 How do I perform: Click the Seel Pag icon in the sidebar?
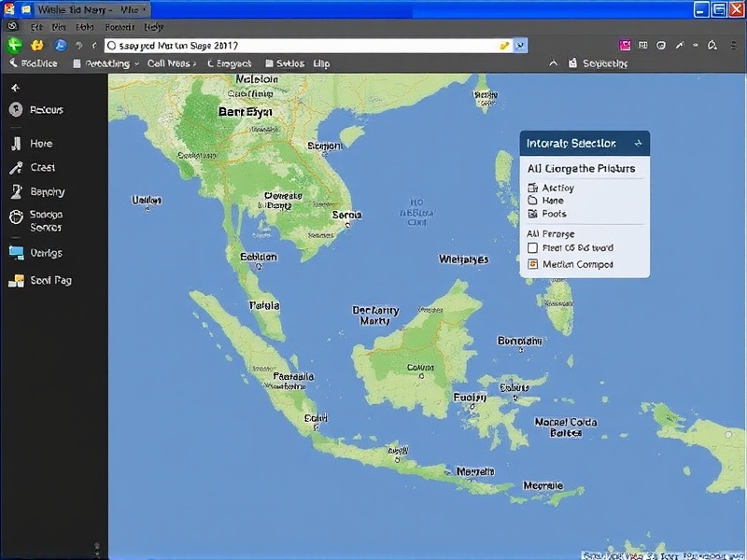[x=16, y=280]
